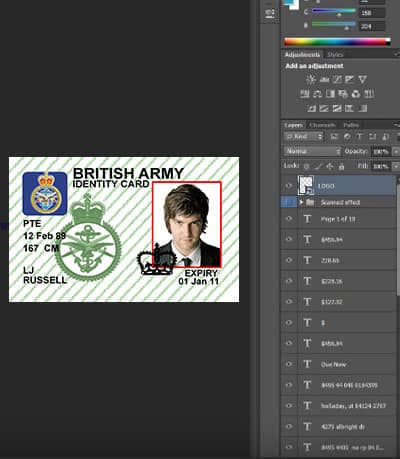400x459 pixels.
Task: Hide the 228.60 text layer
Action: 289,260
